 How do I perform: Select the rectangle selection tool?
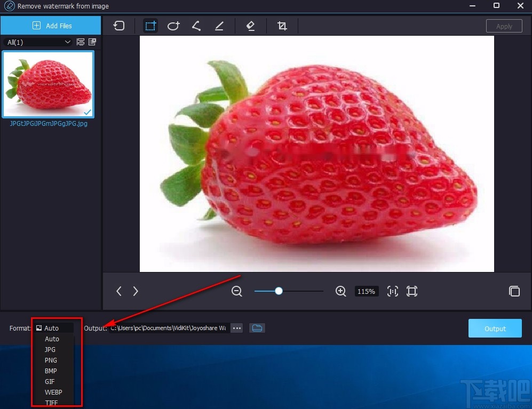click(x=150, y=26)
